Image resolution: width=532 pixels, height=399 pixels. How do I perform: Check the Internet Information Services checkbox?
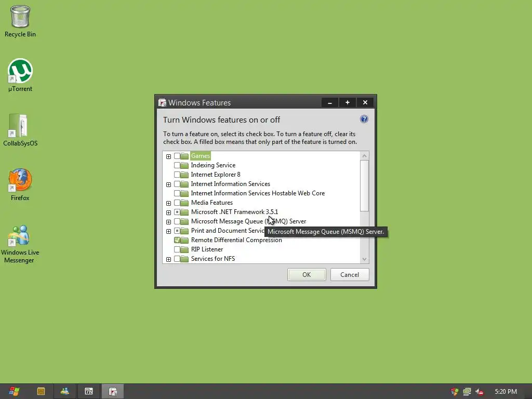click(177, 184)
